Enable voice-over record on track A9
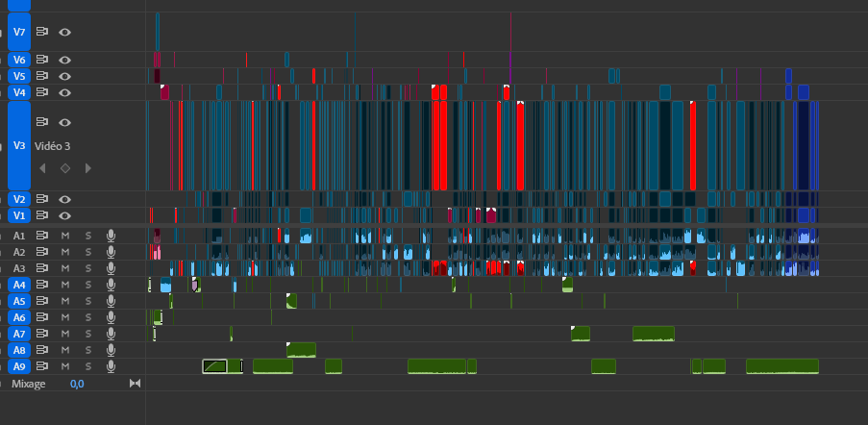Viewport: 868px width, 425px height. coord(111,366)
